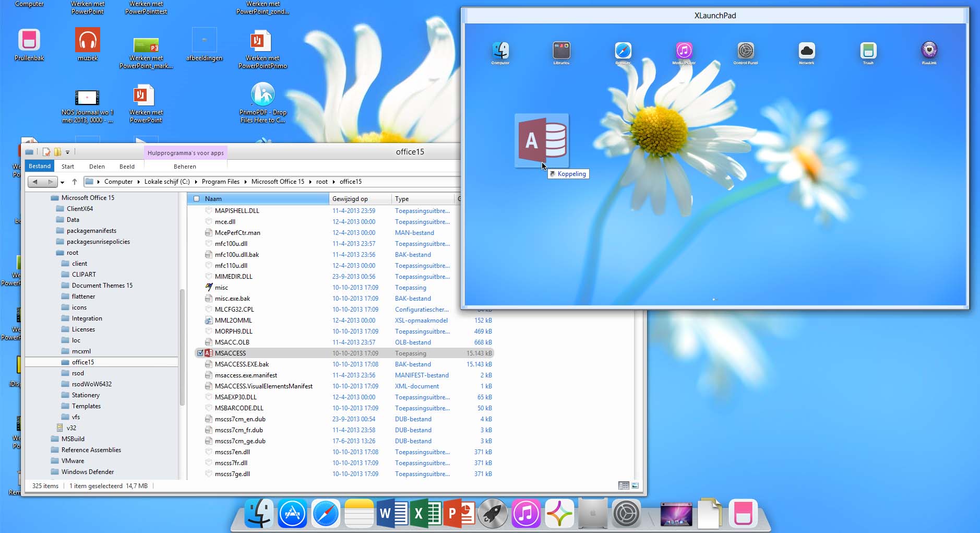Launch Excel from the dock
Image resolution: width=980 pixels, height=533 pixels.
click(426, 514)
